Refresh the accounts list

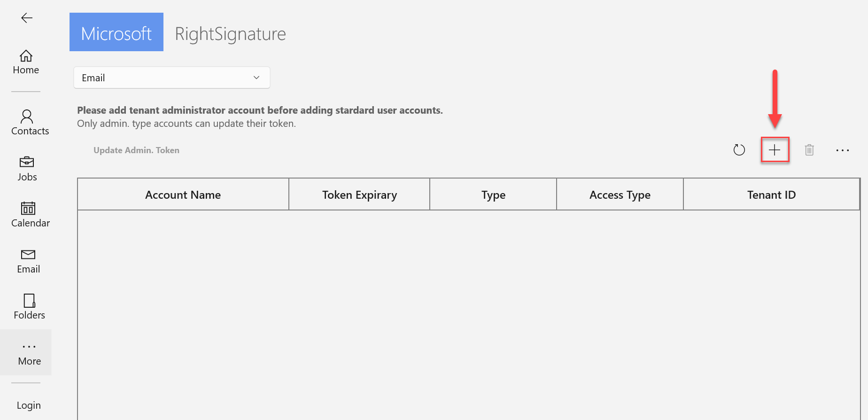(x=739, y=150)
